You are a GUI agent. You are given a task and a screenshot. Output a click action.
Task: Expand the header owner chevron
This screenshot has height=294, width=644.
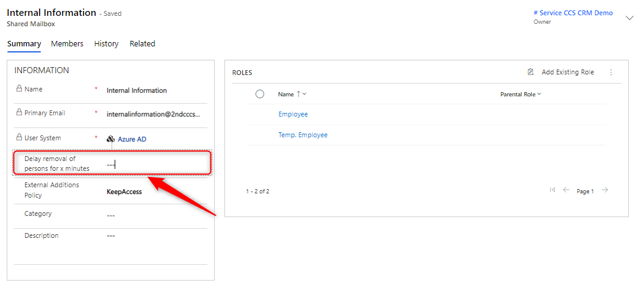coord(630,18)
